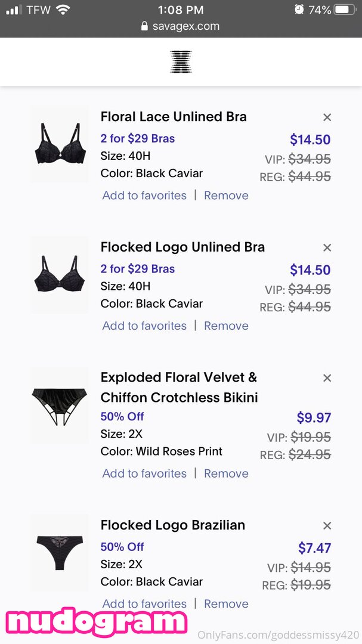
Task: Remove the Exploded Floral Velvet bikini
Action: [x=226, y=473]
